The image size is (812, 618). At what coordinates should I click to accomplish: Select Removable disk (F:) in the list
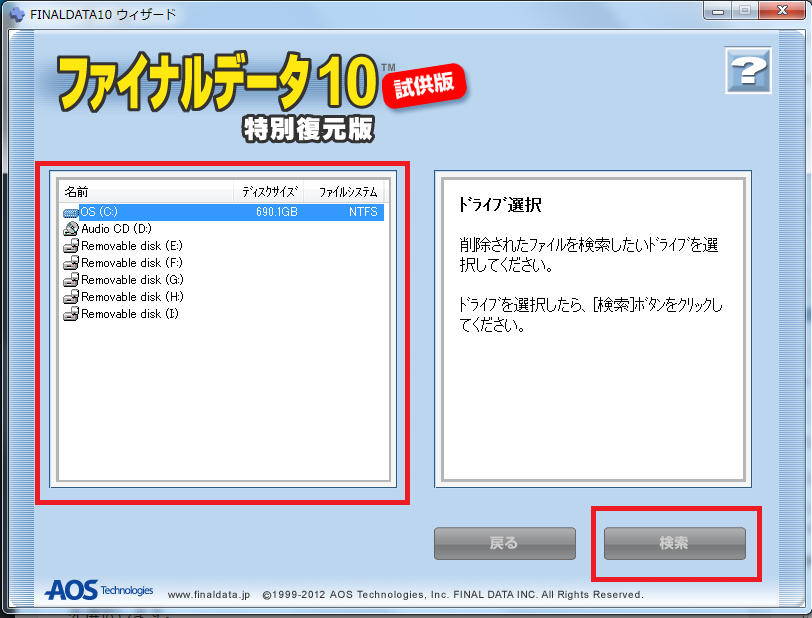(x=132, y=263)
